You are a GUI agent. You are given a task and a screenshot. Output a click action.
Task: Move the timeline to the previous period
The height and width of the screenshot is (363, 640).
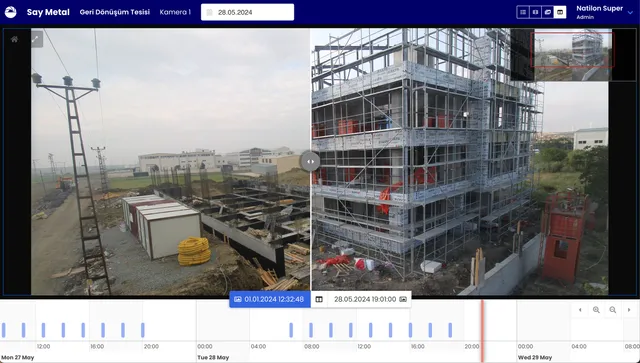point(580,310)
